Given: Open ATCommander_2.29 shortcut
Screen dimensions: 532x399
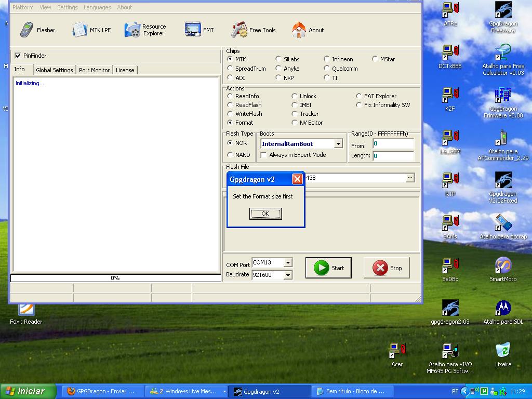Looking at the screenshot, I should click(503, 145).
